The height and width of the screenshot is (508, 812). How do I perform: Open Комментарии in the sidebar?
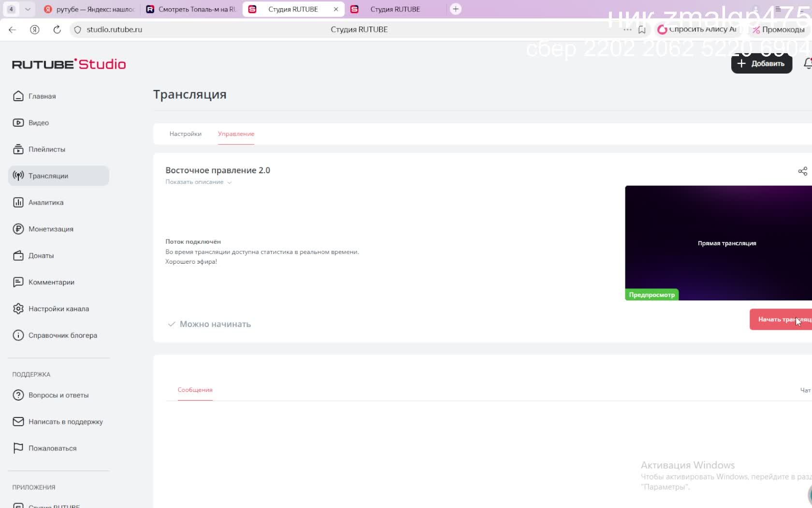pyautogui.click(x=51, y=282)
